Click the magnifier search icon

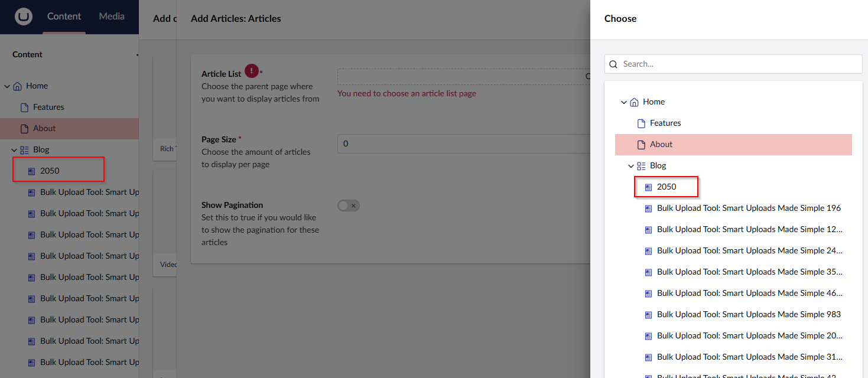coord(613,64)
